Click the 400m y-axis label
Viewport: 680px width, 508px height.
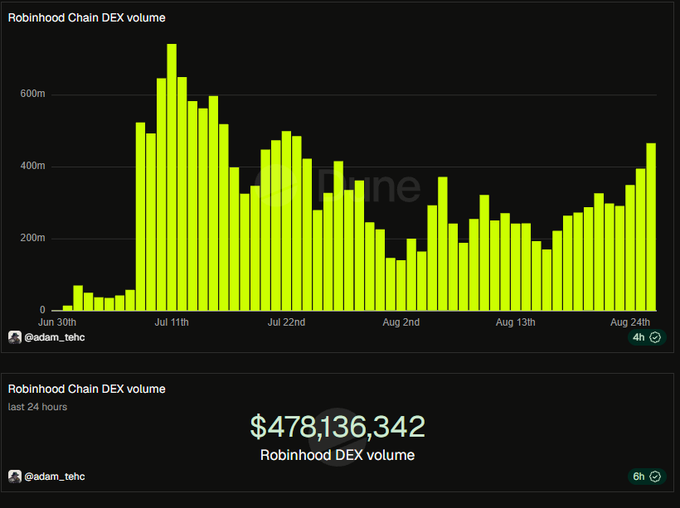point(33,166)
